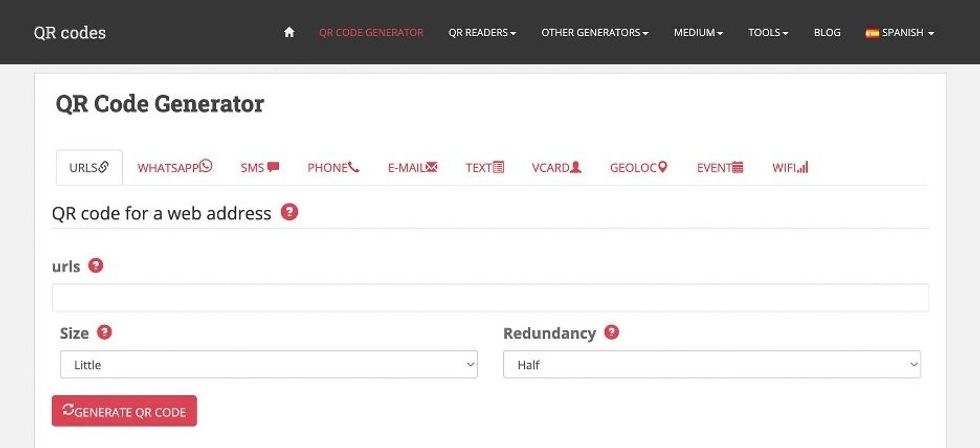Expand the TOOLS navbar menu
980x448 pixels.
click(x=768, y=32)
